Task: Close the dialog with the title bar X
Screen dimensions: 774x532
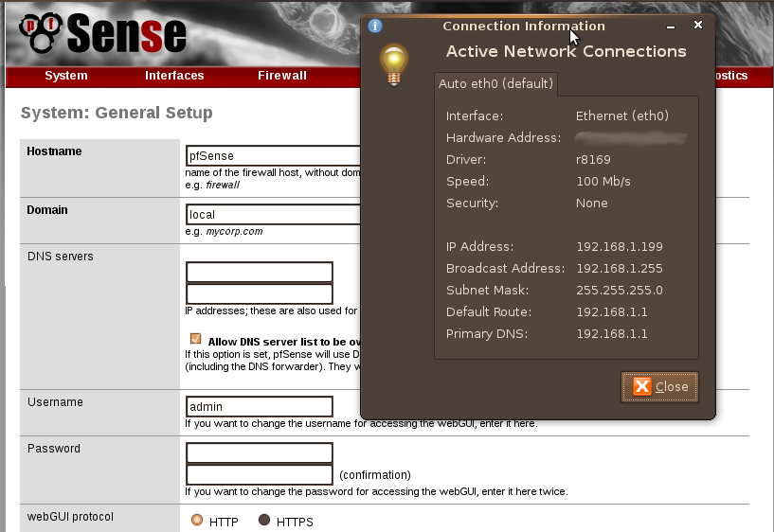Action: [x=698, y=25]
